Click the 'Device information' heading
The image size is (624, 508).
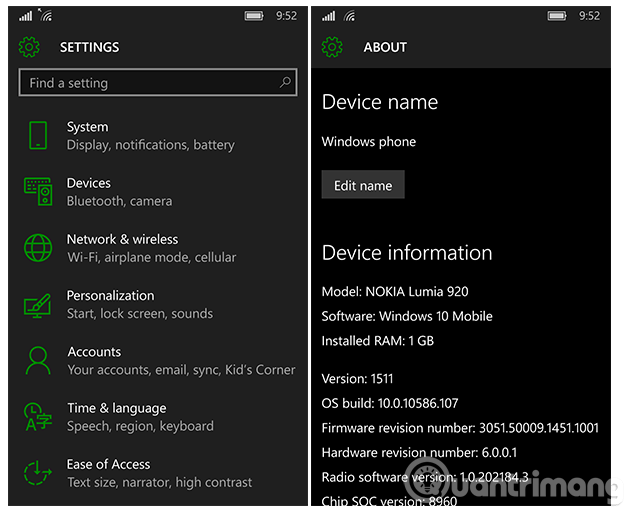click(407, 253)
